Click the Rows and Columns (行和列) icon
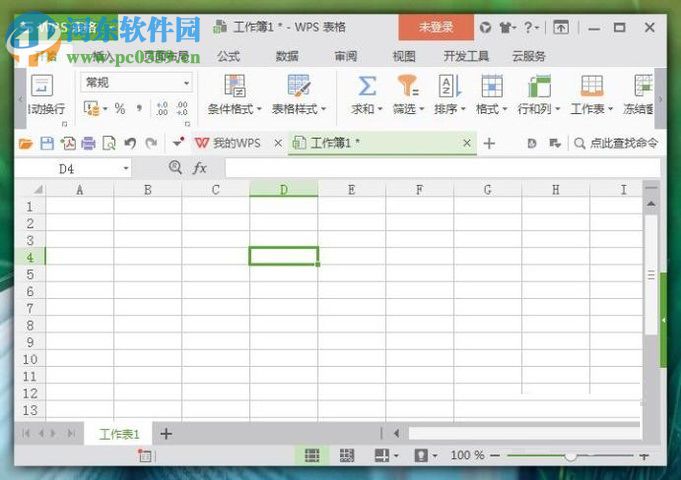 [x=539, y=86]
